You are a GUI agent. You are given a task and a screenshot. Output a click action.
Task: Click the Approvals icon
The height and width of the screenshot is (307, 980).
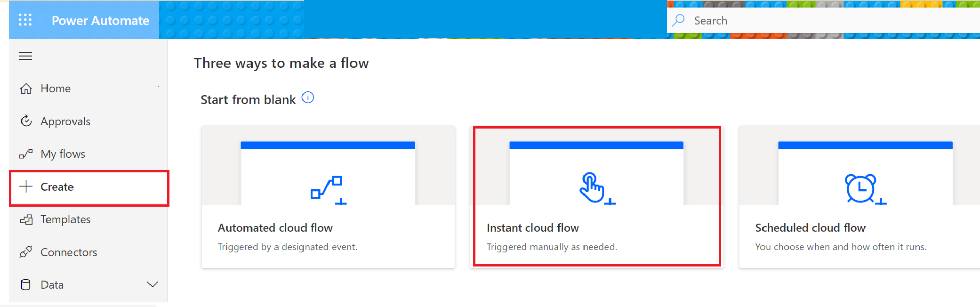click(x=26, y=121)
